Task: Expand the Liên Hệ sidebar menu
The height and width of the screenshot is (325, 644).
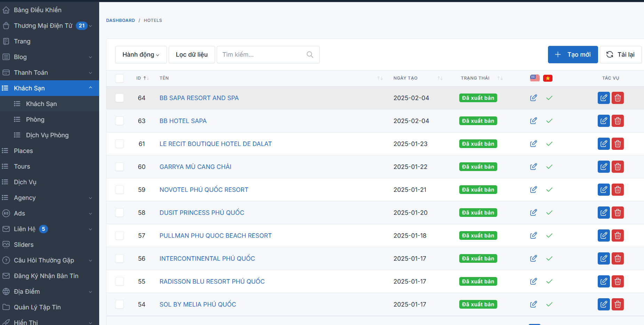Action: tap(49, 229)
